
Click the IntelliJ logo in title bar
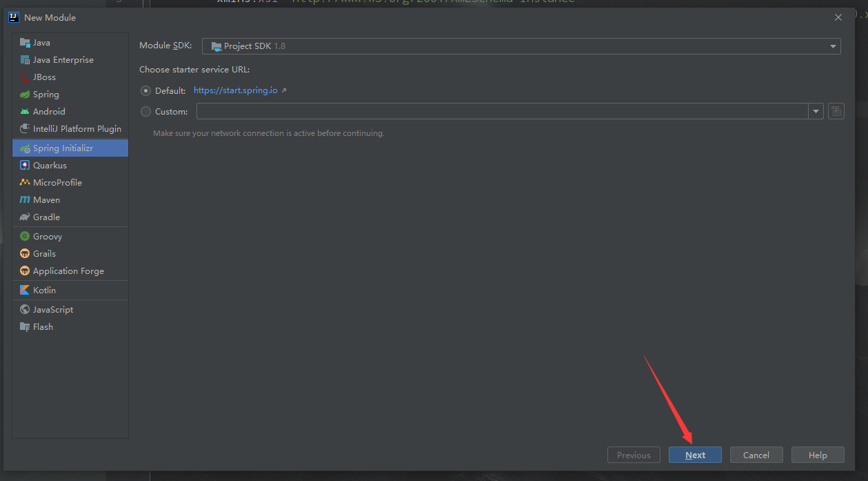(13, 17)
